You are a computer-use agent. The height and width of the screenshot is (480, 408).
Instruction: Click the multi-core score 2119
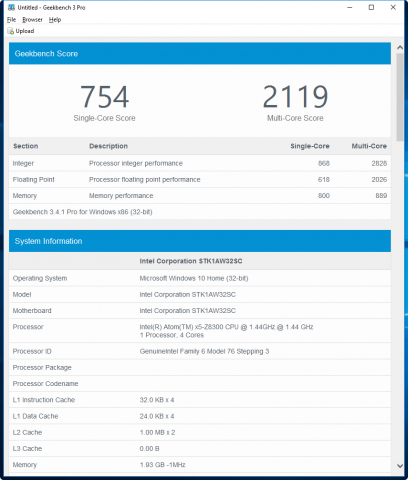point(295,97)
